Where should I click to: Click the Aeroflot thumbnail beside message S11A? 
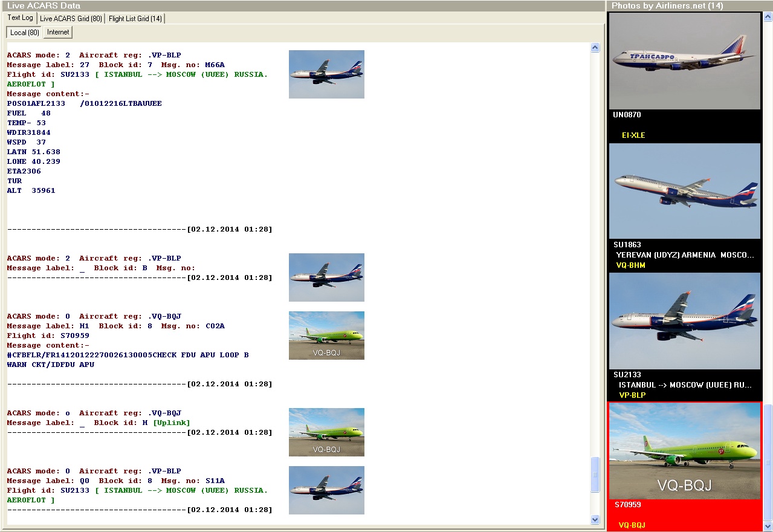click(x=326, y=490)
